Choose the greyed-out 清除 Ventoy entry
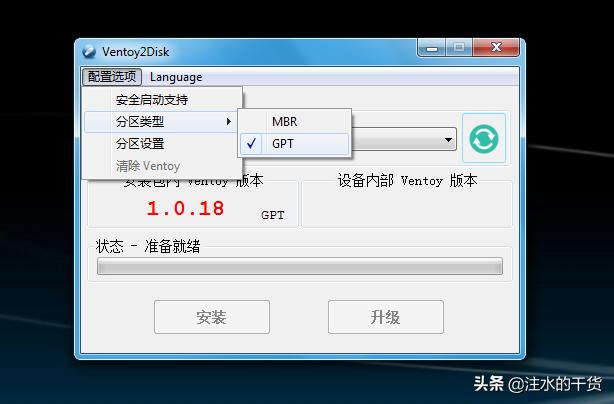The height and width of the screenshot is (404, 614). [x=162, y=166]
